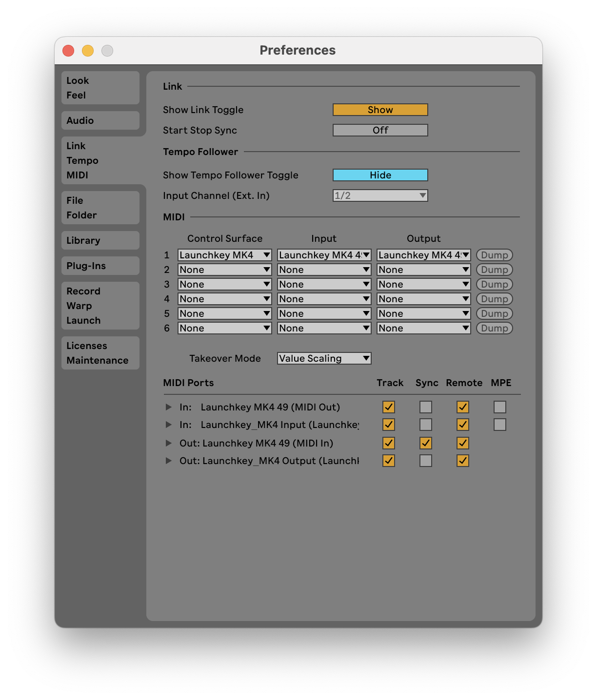Screen dimensions: 597x700
Task: Open the Output dropdown for surface 1
Action: pyautogui.click(x=424, y=255)
